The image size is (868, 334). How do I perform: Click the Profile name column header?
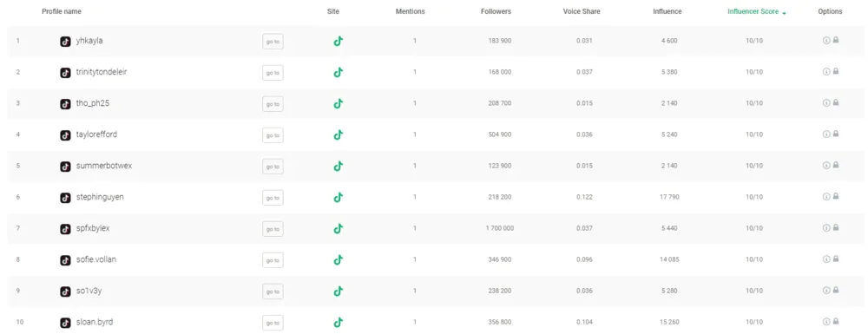coord(62,11)
